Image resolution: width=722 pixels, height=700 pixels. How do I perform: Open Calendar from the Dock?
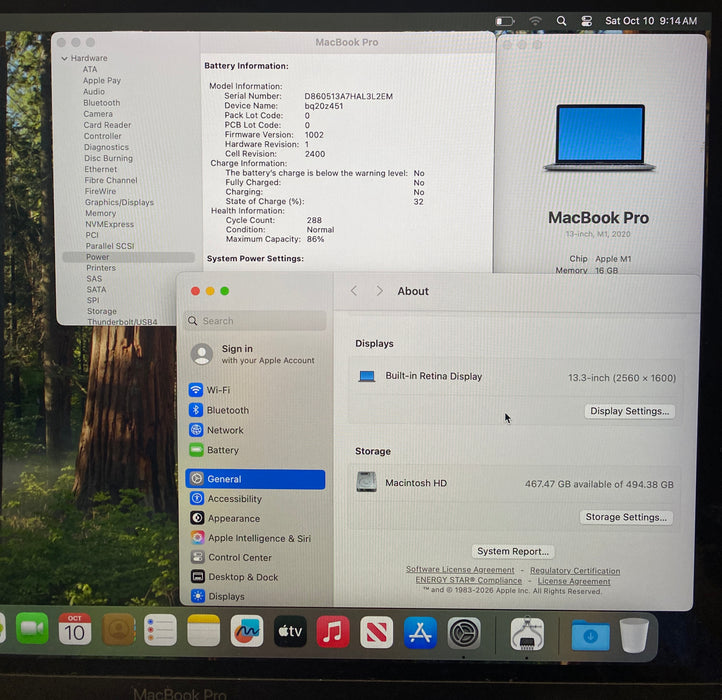point(75,630)
